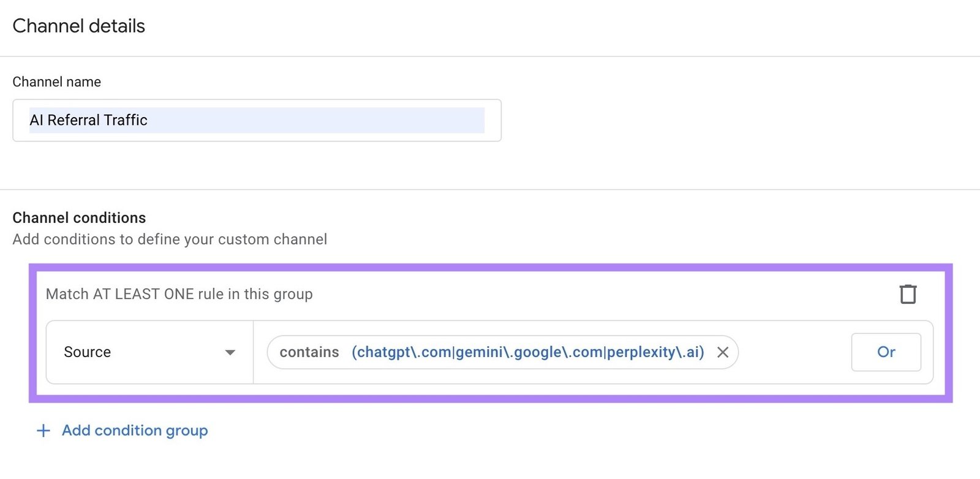Viewport: 980px width, 479px height.
Task: Click the 'Channel name' label
Action: (x=57, y=82)
